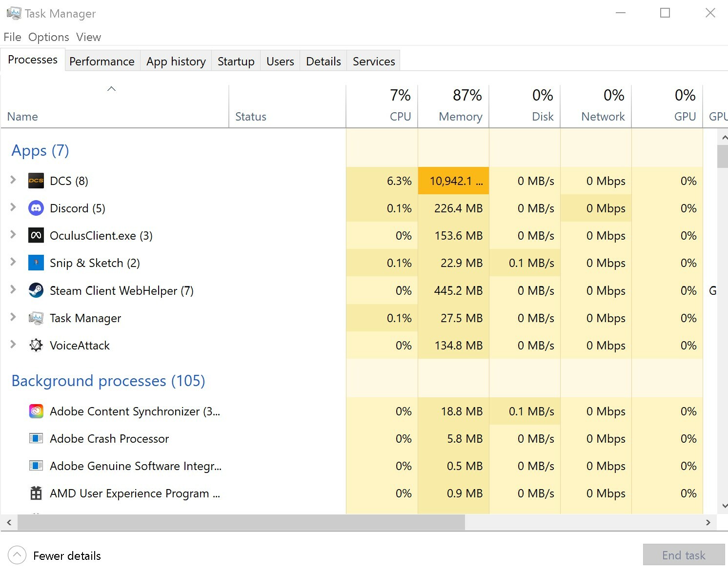Expand the Steam Client WebHelper group
The height and width of the screenshot is (574, 728).
[13, 290]
